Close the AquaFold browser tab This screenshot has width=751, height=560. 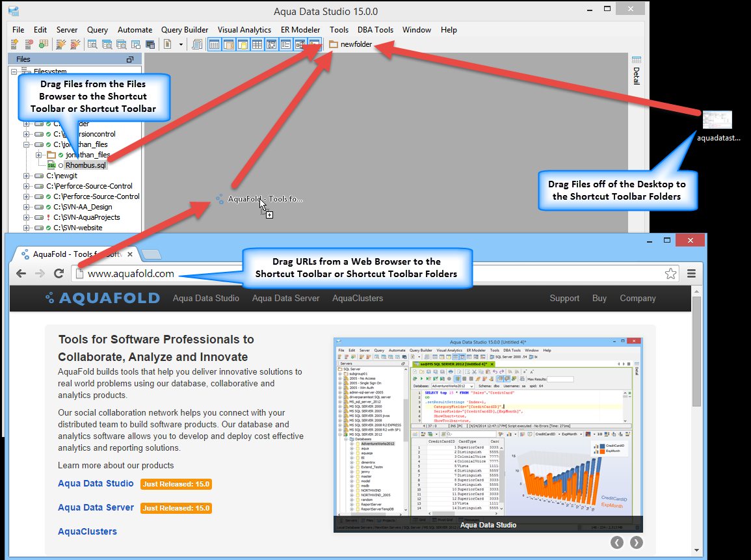click(130, 254)
